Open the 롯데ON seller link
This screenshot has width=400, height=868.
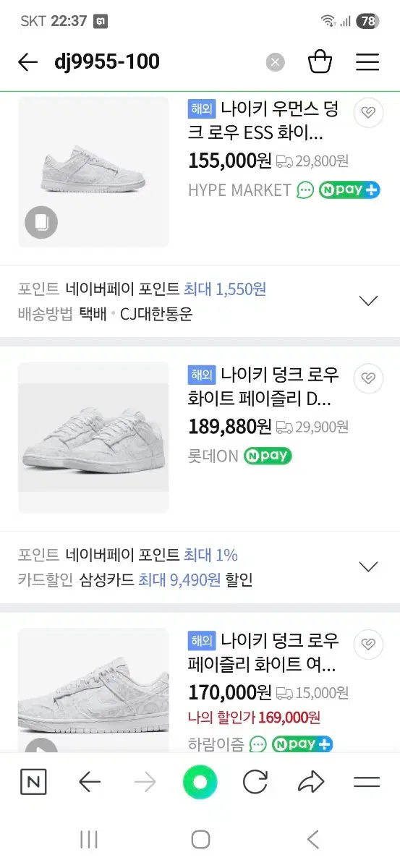[x=213, y=456]
